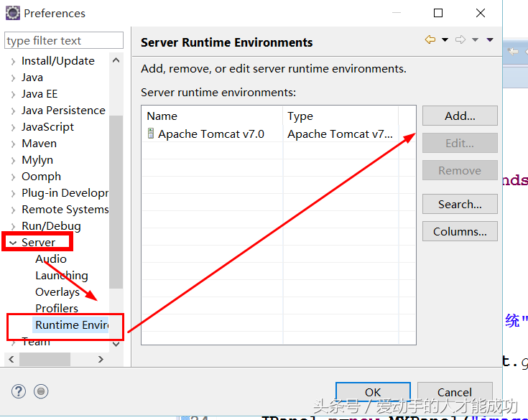Select the Install/Update category
This screenshot has width=528, height=420.
point(58,61)
